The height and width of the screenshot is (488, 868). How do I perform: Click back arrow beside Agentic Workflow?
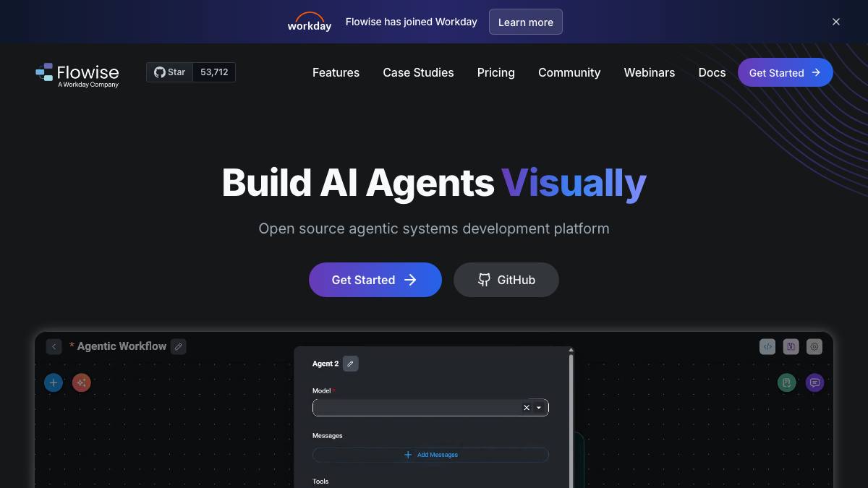pos(54,346)
